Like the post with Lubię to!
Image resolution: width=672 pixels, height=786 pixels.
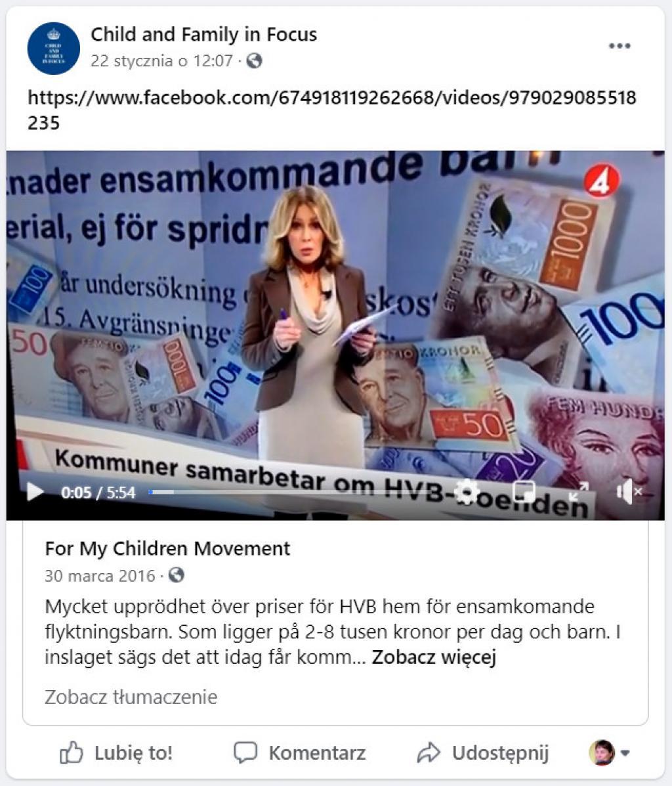116,753
